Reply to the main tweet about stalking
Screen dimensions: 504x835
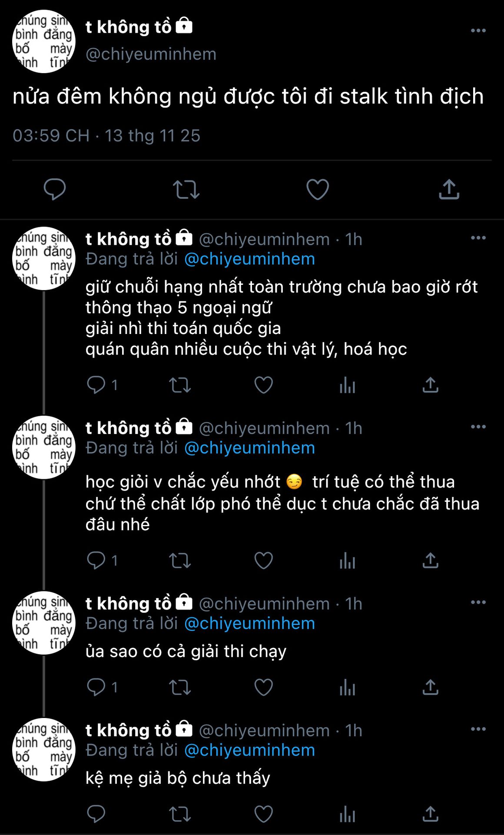pyautogui.click(x=55, y=189)
